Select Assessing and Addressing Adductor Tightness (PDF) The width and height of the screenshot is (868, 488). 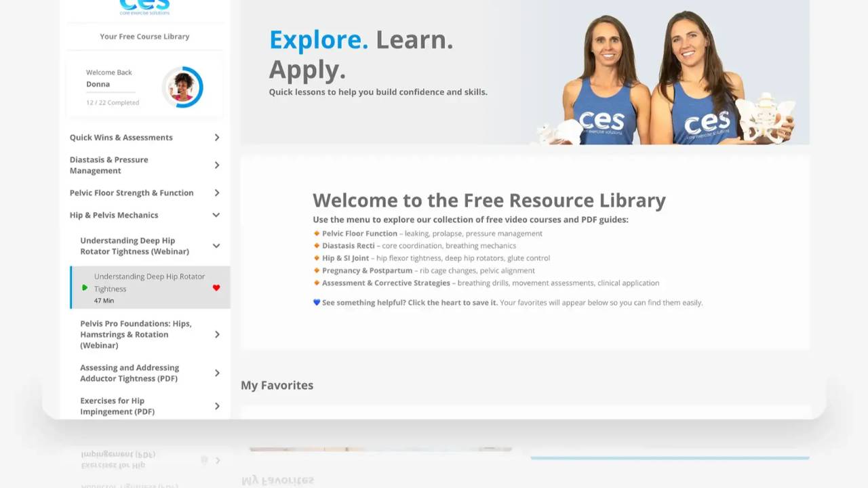130,373
